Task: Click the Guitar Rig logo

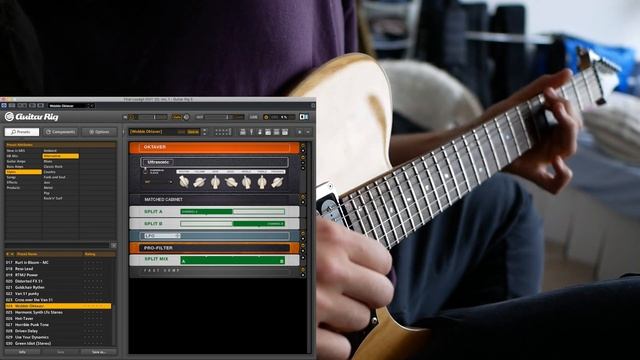Action: [31, 117]
